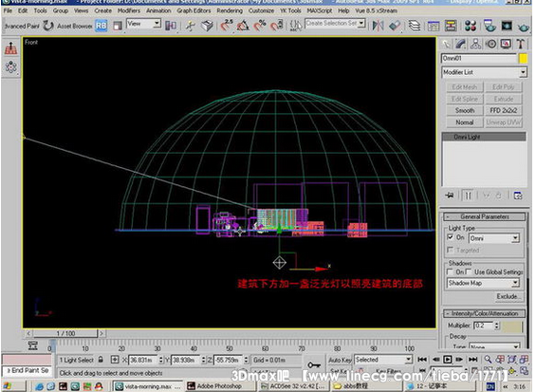This screenshot has height=392, width=536.
Task: Click the Mirror tool icon
Action: (378, 26)
